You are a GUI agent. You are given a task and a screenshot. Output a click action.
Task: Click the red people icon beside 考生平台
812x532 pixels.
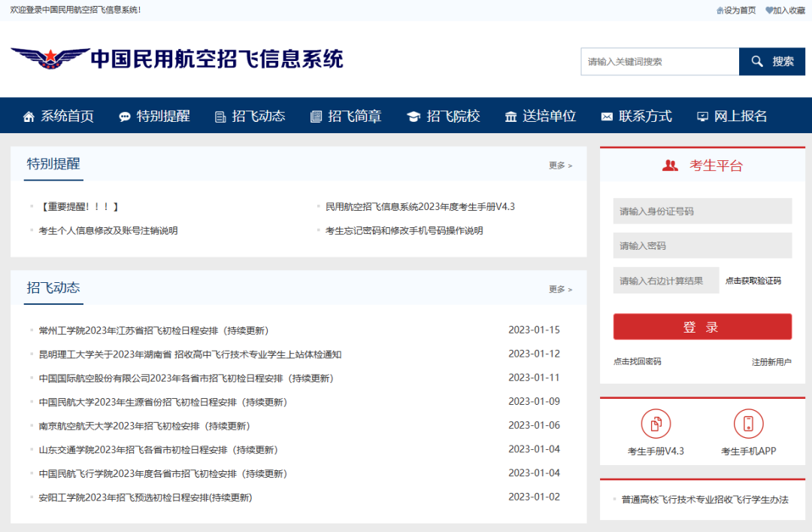[x=670, y=166]
